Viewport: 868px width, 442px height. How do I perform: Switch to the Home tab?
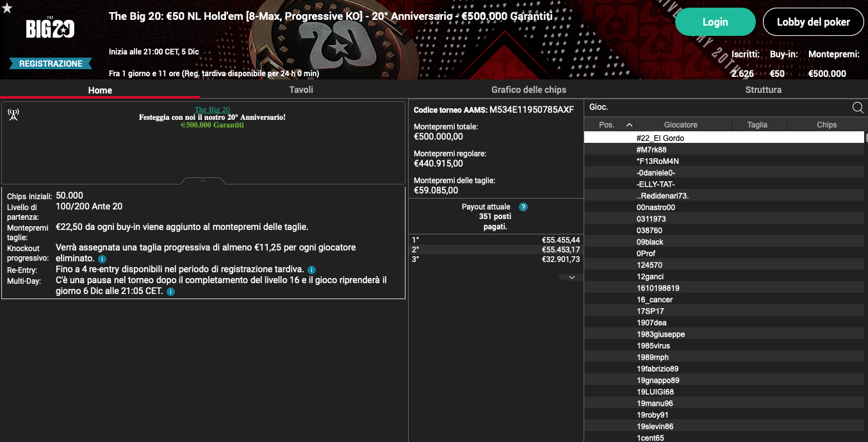point(100,90)
